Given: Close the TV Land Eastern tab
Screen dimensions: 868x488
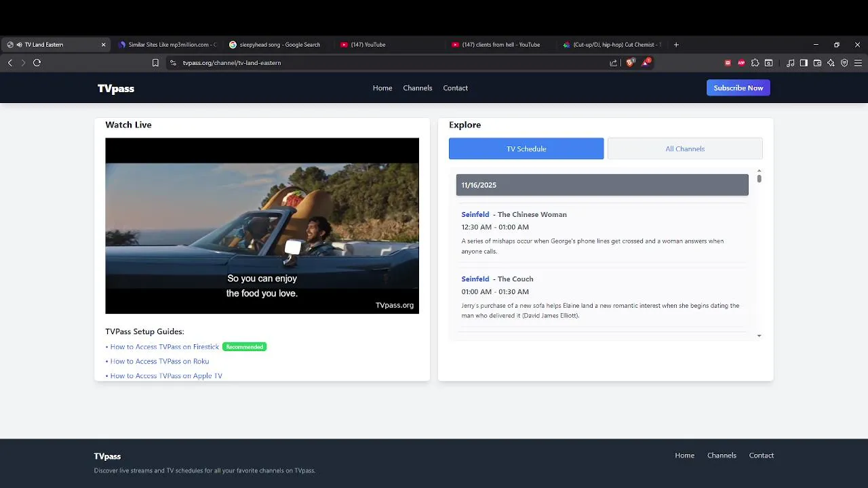Looking at the screenshot, I should coord(104,45).
